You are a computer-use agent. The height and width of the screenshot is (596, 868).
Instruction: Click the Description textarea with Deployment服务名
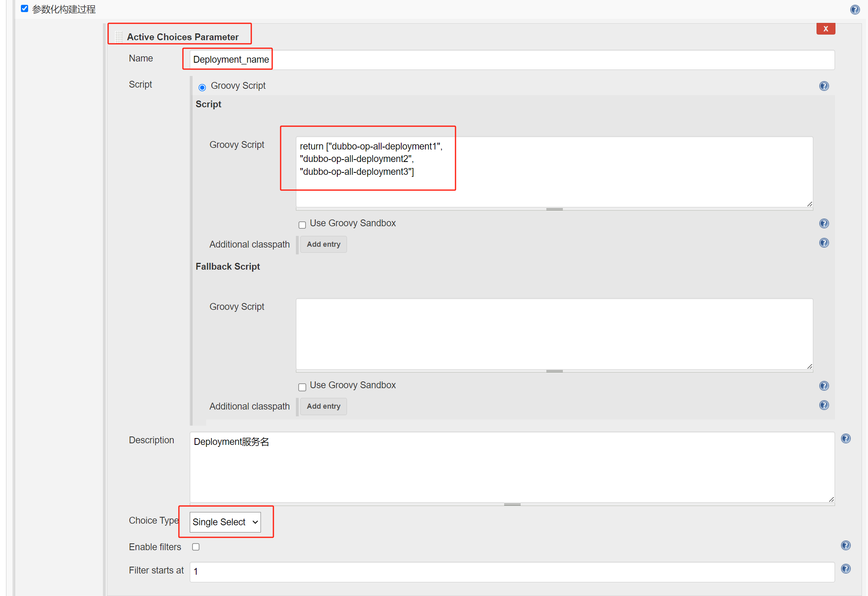click(512, 467)
